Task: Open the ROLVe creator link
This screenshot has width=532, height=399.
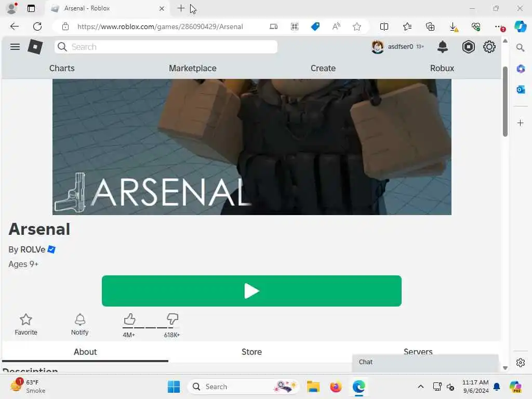Action: tap(33, 249)
